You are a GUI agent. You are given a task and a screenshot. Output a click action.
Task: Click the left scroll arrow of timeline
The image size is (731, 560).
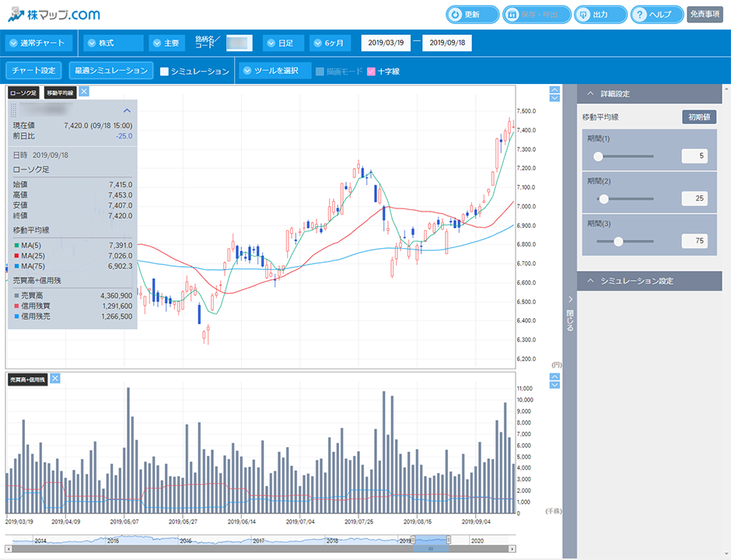tap(9, 549)
